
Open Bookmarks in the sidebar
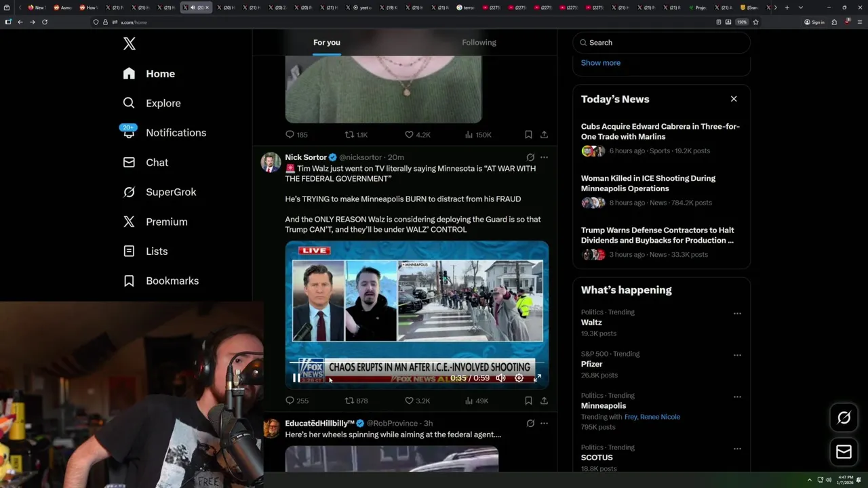pyautogui.click(x=161, y=281)
